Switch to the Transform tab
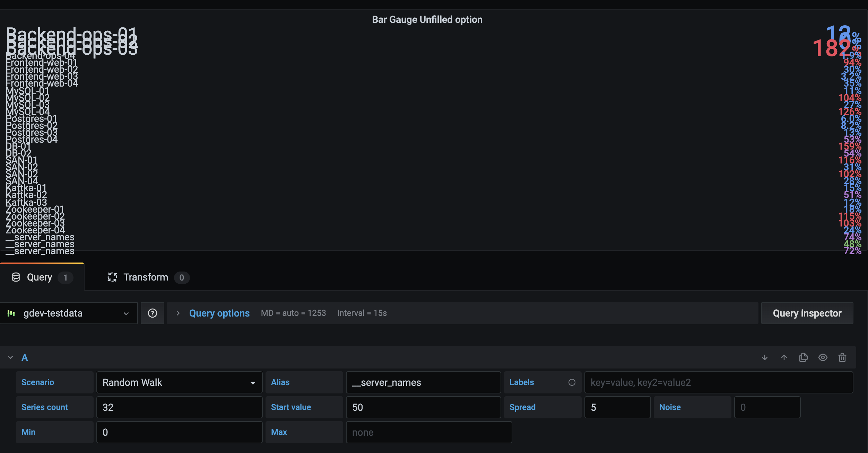Viewport: 868px width, 453px height. coord(146,277)
